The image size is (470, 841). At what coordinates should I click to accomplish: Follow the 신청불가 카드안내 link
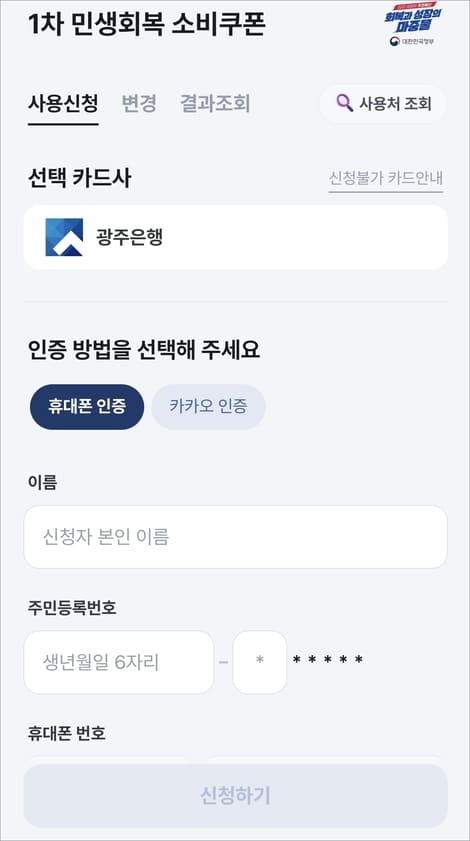click(386, 178)
